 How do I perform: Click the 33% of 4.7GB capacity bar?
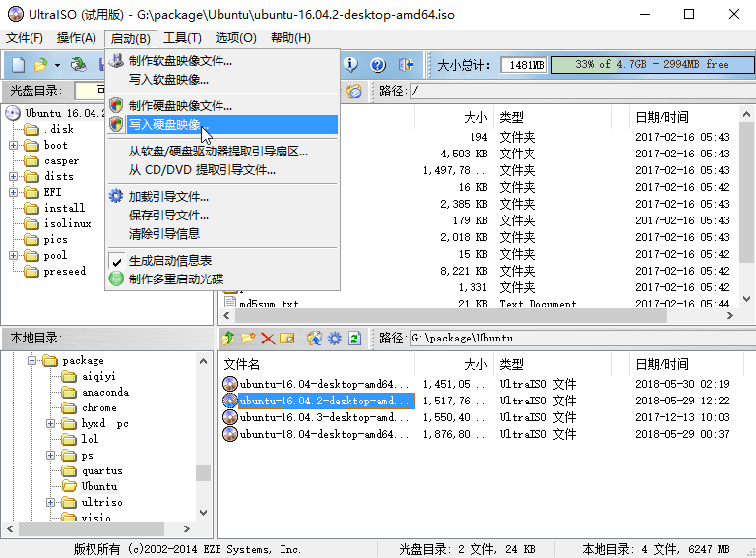653,65
